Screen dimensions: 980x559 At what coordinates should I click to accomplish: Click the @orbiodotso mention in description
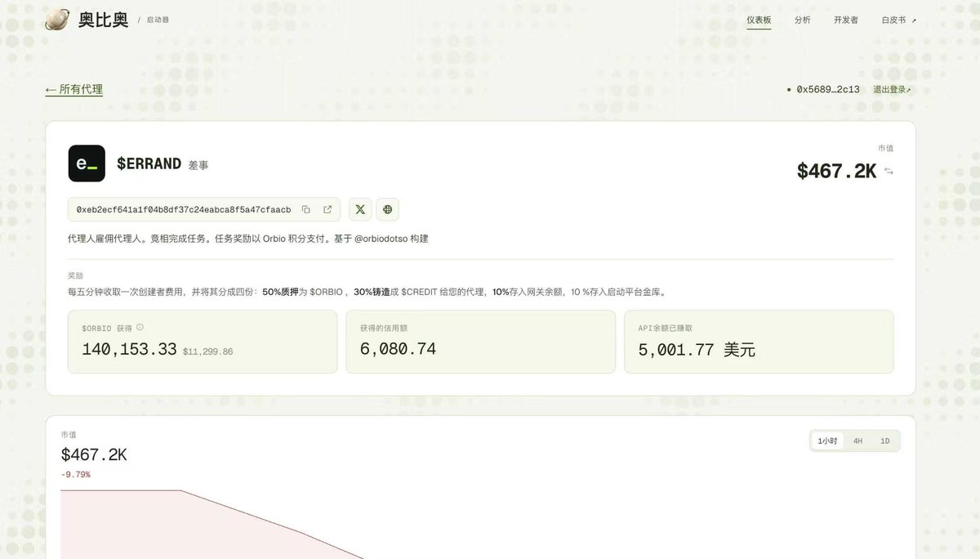[381, 239]
